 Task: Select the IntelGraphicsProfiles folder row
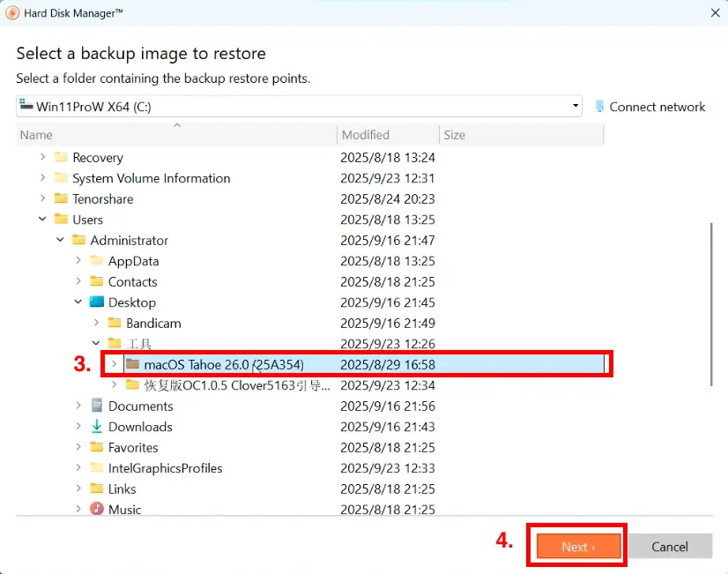point(310,467)
